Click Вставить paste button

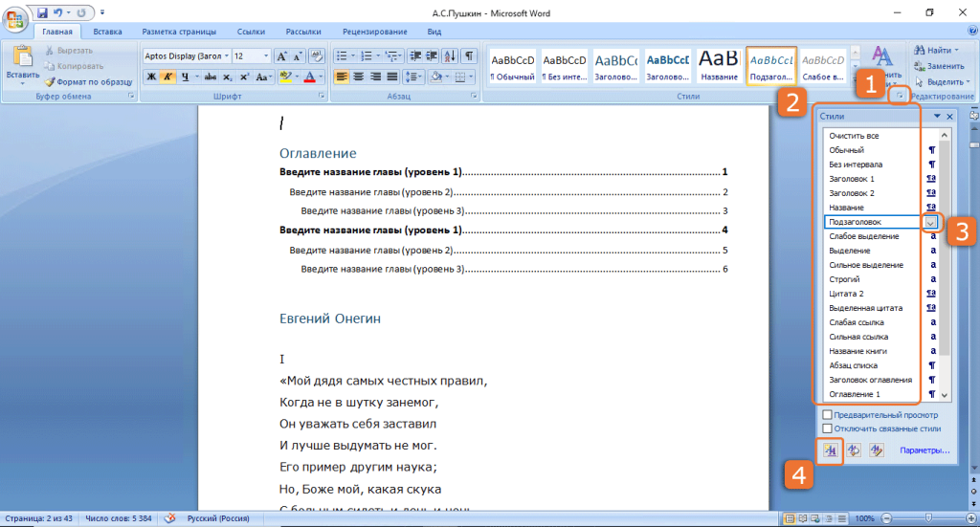pos(23,65)
